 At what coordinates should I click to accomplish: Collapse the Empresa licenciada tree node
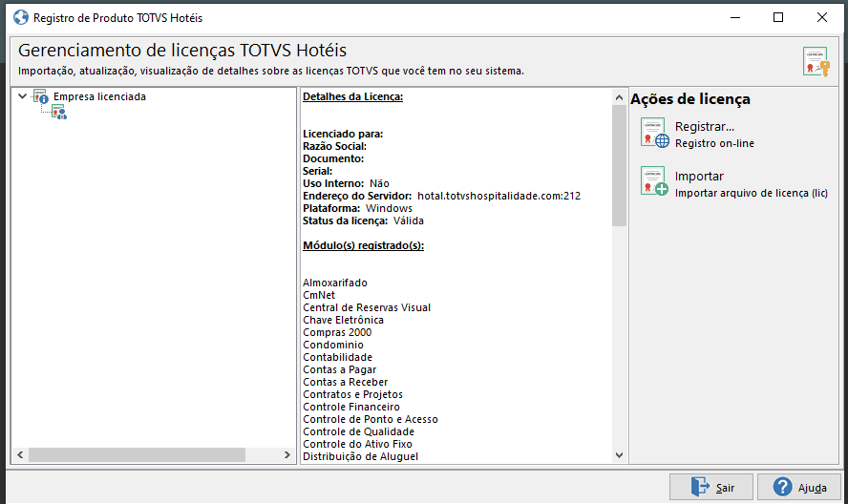click(22, 96)
